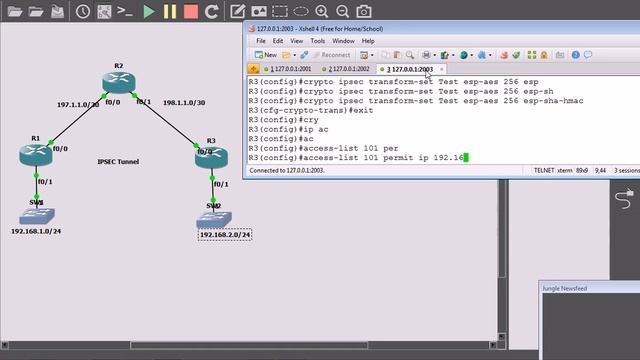Open the Xshell Window menu
Image resolution: width=640 pixels, height=360 pixels.
coord(343,41)
